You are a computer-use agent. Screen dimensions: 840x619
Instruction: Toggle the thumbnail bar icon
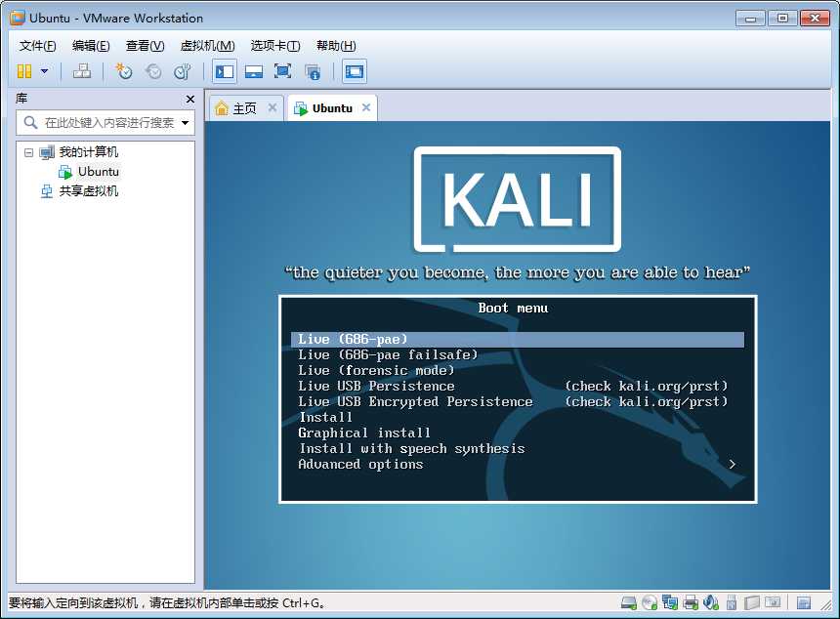tap(253, 71)
